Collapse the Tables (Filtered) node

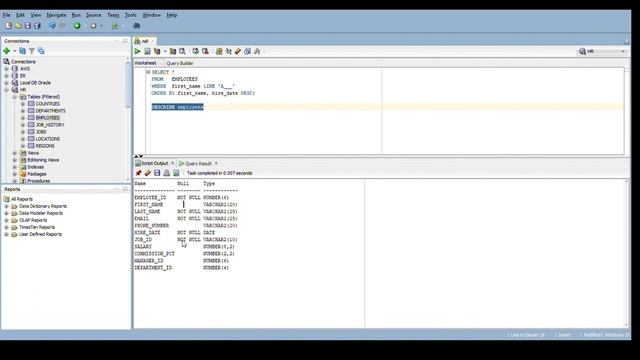(x=15, y=97)
